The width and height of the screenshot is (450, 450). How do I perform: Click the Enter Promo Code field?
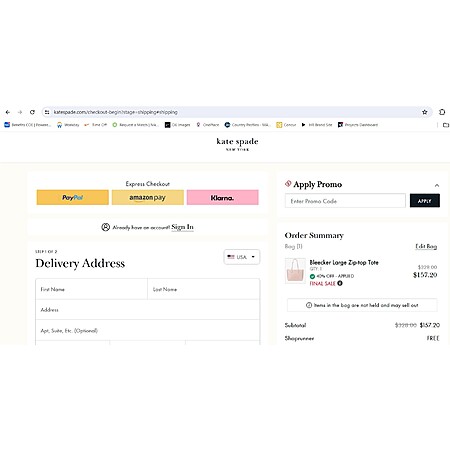[x=345, y=201]
